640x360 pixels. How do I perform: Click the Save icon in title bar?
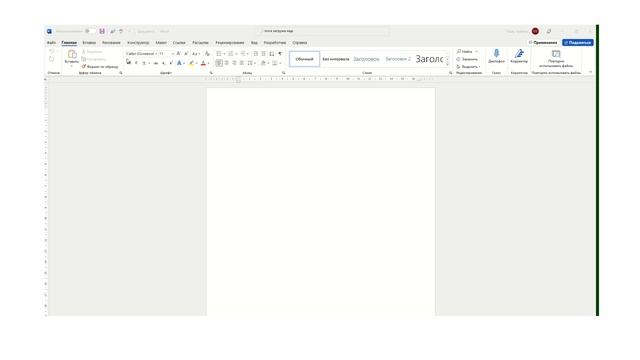[x=102, y=31]
